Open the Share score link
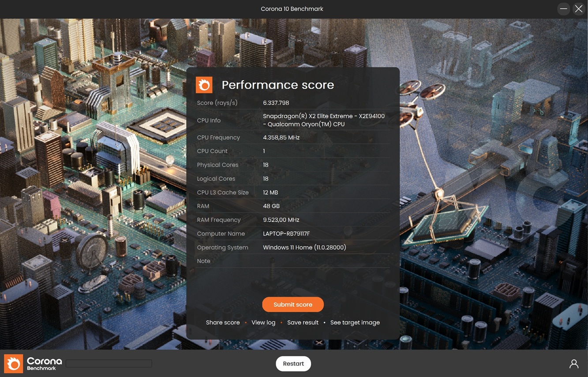Viewport: 588px width, 377px height. point(223,322)
